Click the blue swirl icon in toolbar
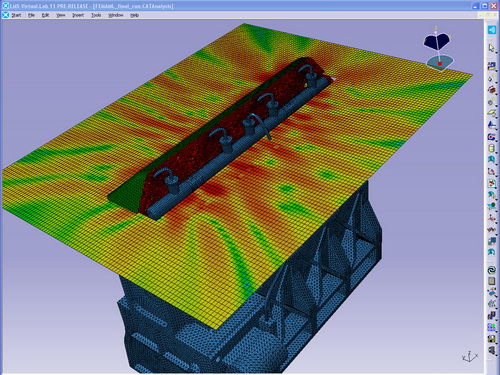500x375 pixels. [491, 270]
